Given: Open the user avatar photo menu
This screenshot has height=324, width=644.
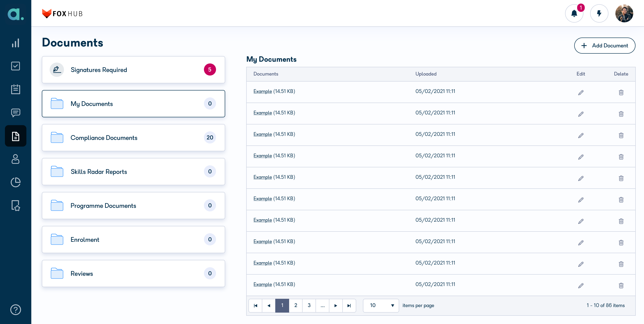Looking at the screenshot, I should 624,13.
